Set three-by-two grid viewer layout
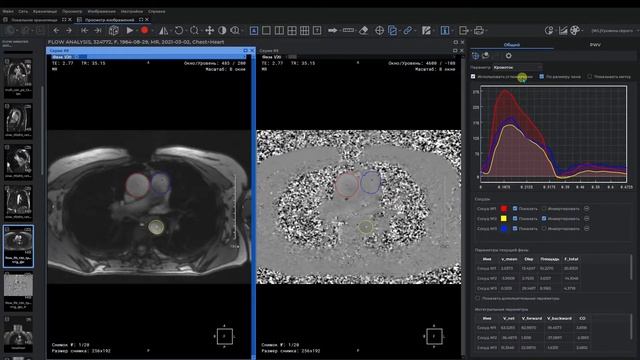Screen dimensions: 640x360 pyautogui.click(x=304, y=31)
